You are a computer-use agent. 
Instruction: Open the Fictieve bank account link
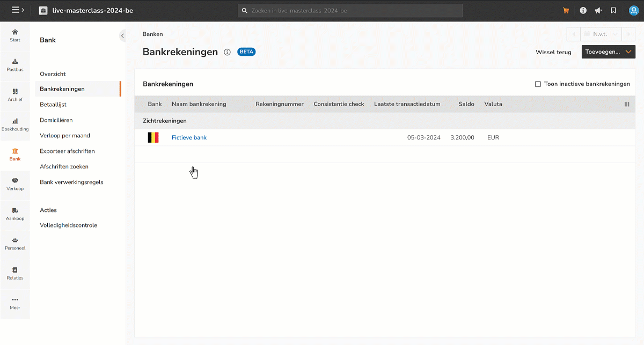[189, 138]
